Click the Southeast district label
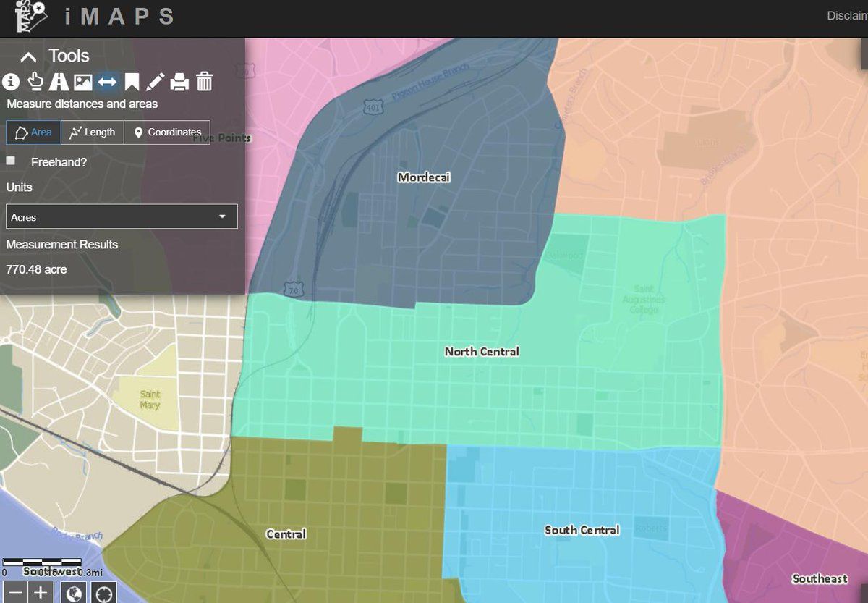Viewport: 868px width, 603px height. coord(820,578)
